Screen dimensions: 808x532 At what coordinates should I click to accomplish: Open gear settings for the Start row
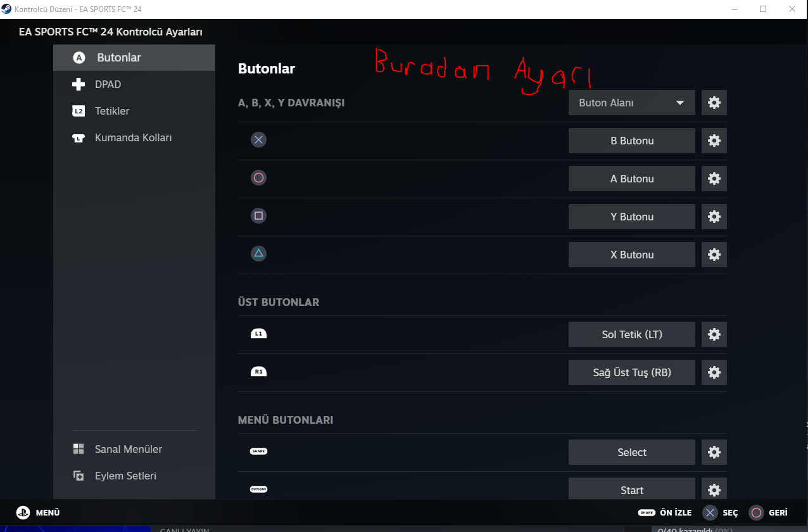714,489
